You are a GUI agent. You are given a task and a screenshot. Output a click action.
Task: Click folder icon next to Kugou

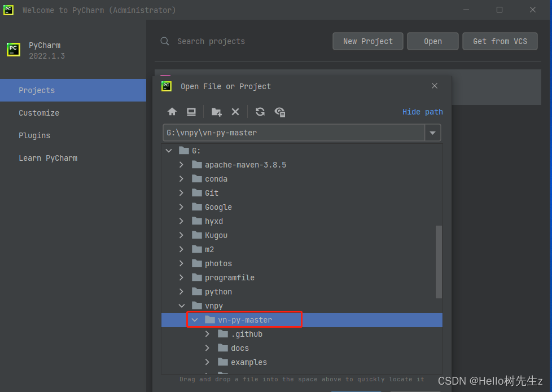pos(197,235)
